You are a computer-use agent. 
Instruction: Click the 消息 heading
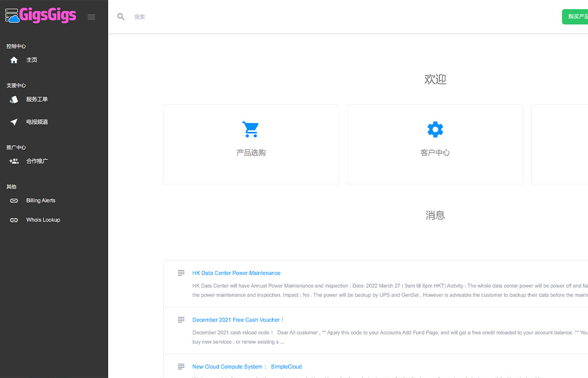tap(435, 215)
